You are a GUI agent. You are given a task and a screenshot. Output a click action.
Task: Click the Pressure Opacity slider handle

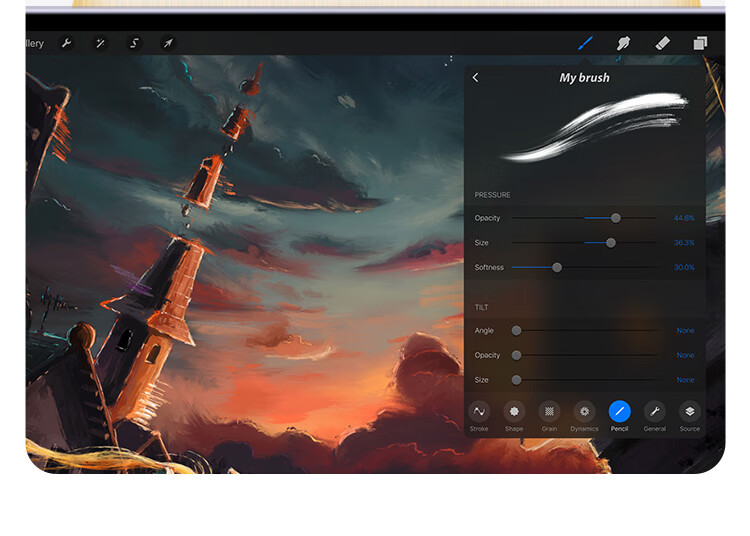(x=616, y=218)
